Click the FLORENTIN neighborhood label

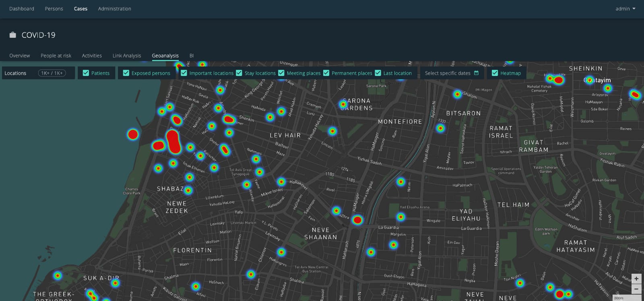point(192,250)
